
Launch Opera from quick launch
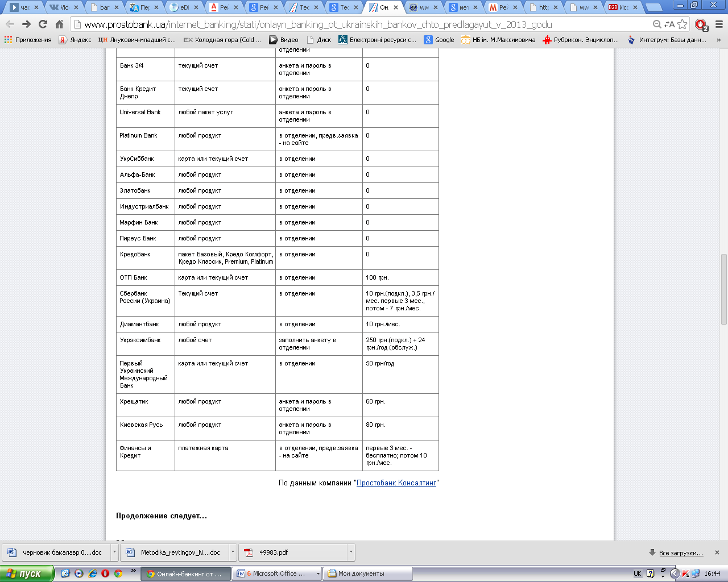[105, 573]
